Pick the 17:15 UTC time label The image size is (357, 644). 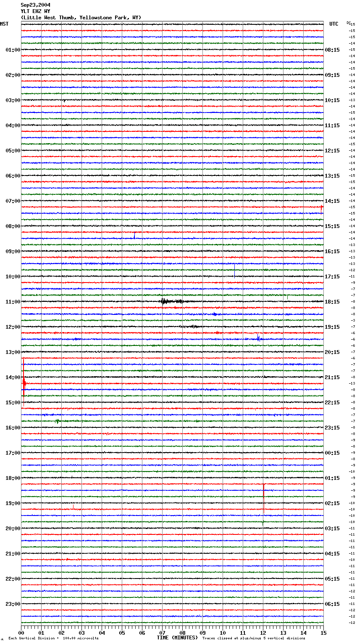coord(332,277)
